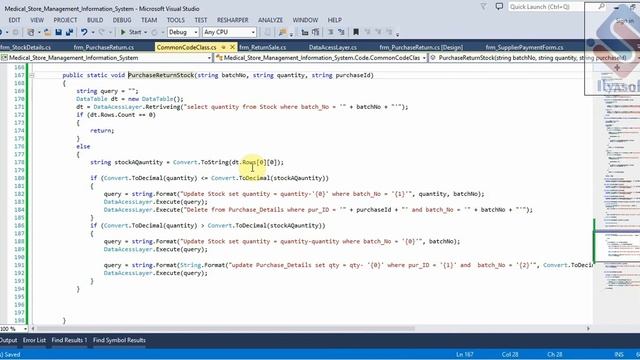Open the WINDOW menu

(x=305, y=20)
